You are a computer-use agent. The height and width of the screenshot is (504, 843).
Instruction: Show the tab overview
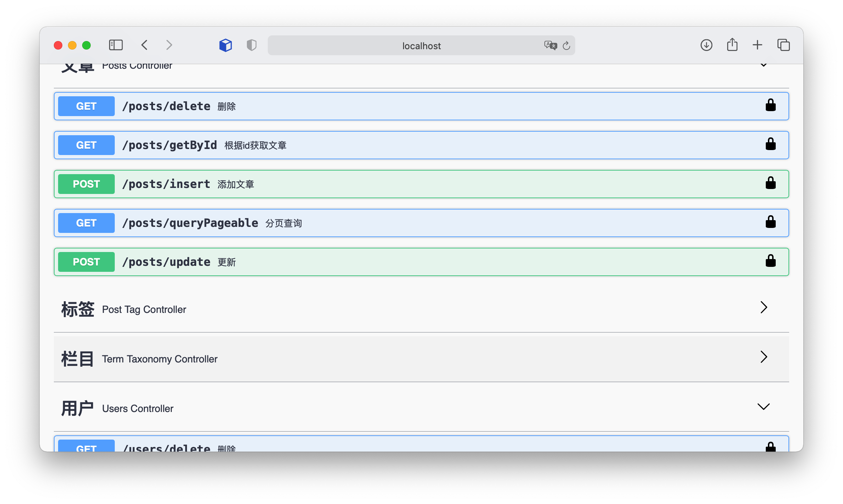pos(783,45)
